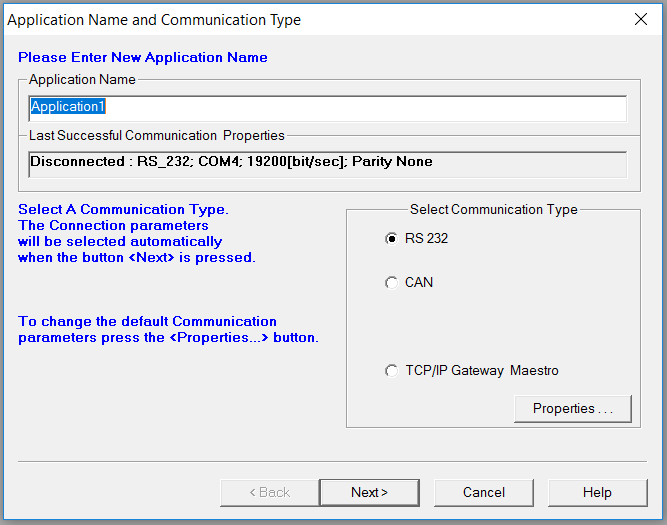Screen dimensions: 667x525
Task: Open Help for this dialog
Action: 598,493
